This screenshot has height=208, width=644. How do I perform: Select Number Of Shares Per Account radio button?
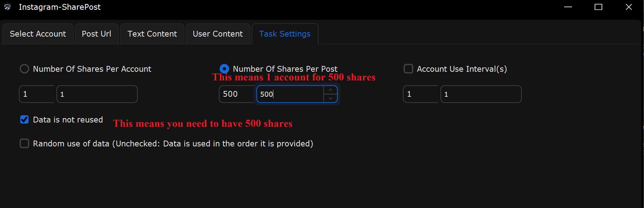click(24, 69)
